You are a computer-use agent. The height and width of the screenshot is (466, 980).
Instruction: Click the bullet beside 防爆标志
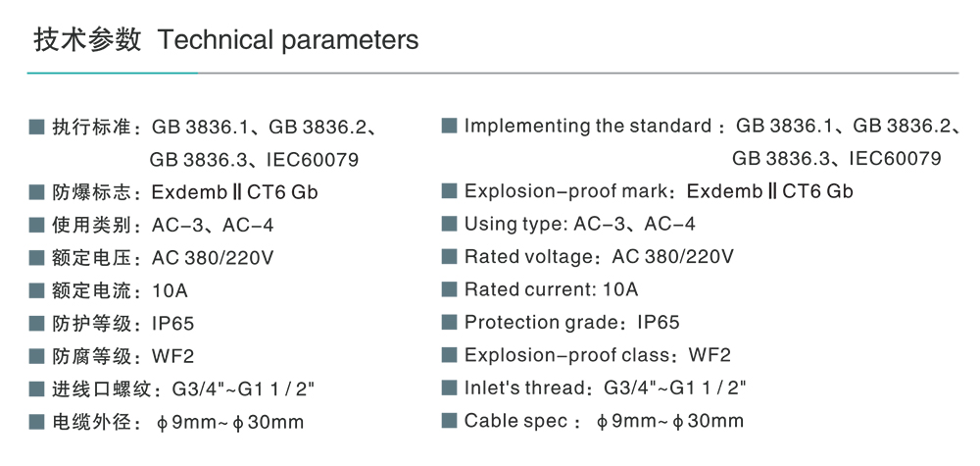37,191
